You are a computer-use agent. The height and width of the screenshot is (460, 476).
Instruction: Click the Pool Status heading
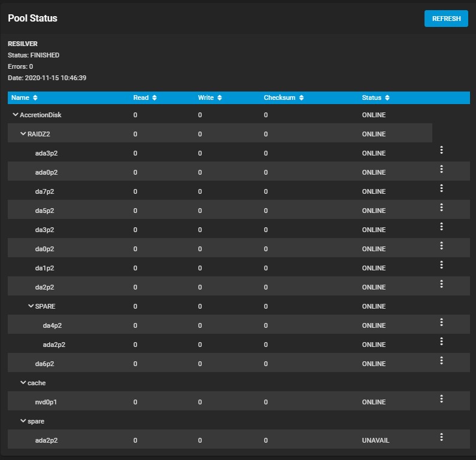pyautogui.click(x=32, y=18)
